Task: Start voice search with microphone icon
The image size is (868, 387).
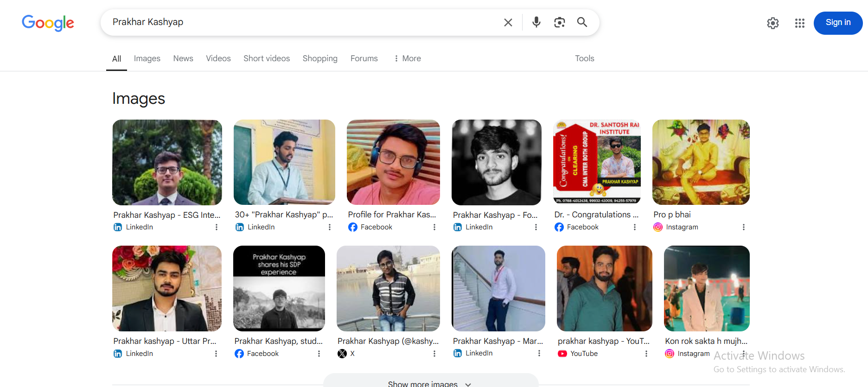Action: coord(536,22)
